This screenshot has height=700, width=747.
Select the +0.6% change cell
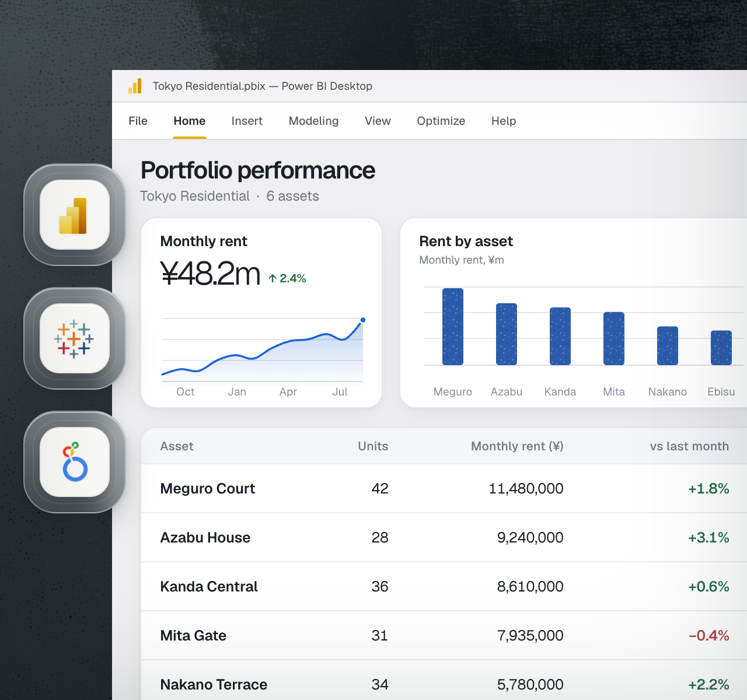(x=708, y=586)
